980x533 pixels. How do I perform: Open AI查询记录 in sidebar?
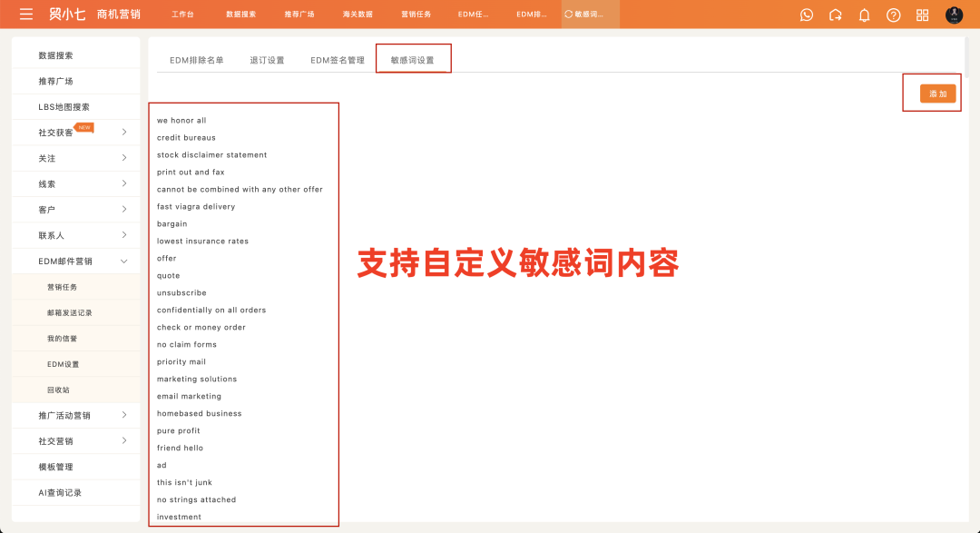[x=60, y=492]
